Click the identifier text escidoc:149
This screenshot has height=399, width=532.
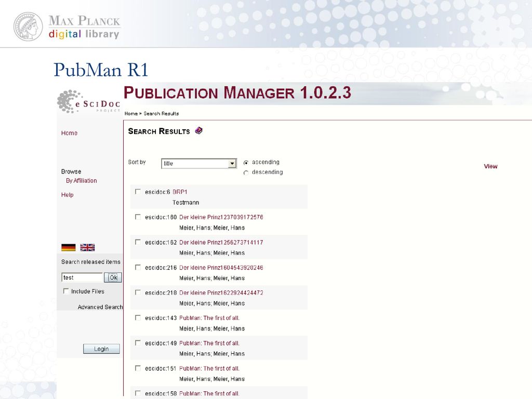click(x=161, y=343)
